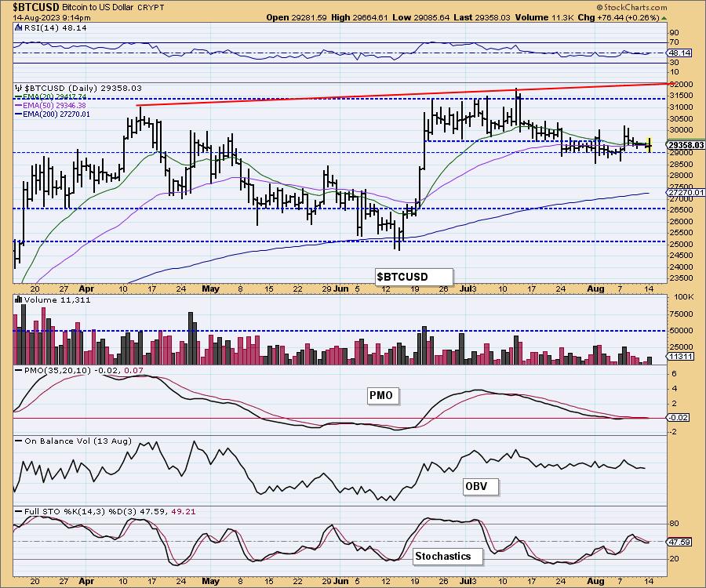Viewport: 706px width, 588px height.
Task: Click the Aug label on bottom date axis
Action: (x=595, y=581)
